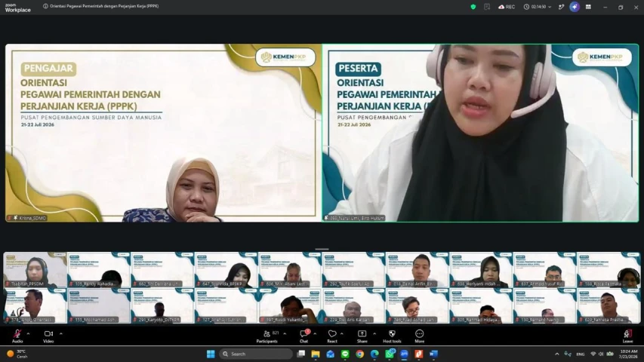
Task: Select 130_Bernard participant thumbnail
Action: click(x=544, y=305)
